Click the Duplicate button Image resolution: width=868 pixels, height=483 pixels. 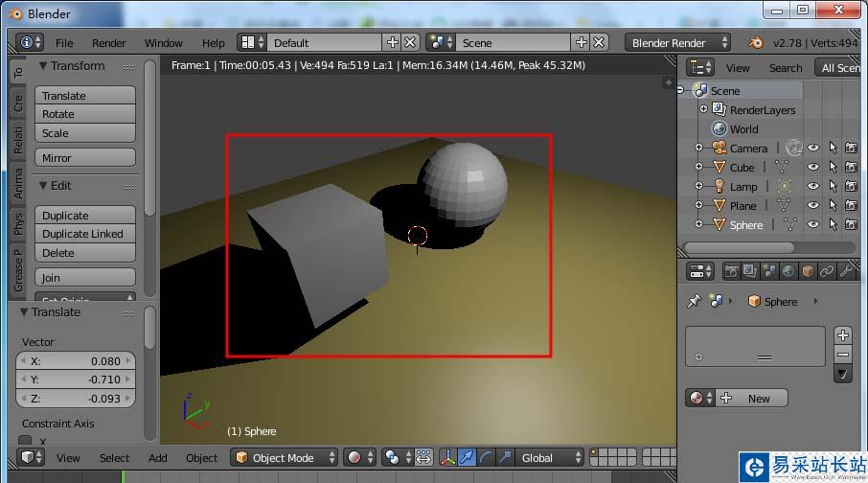[x=85, y=216]
